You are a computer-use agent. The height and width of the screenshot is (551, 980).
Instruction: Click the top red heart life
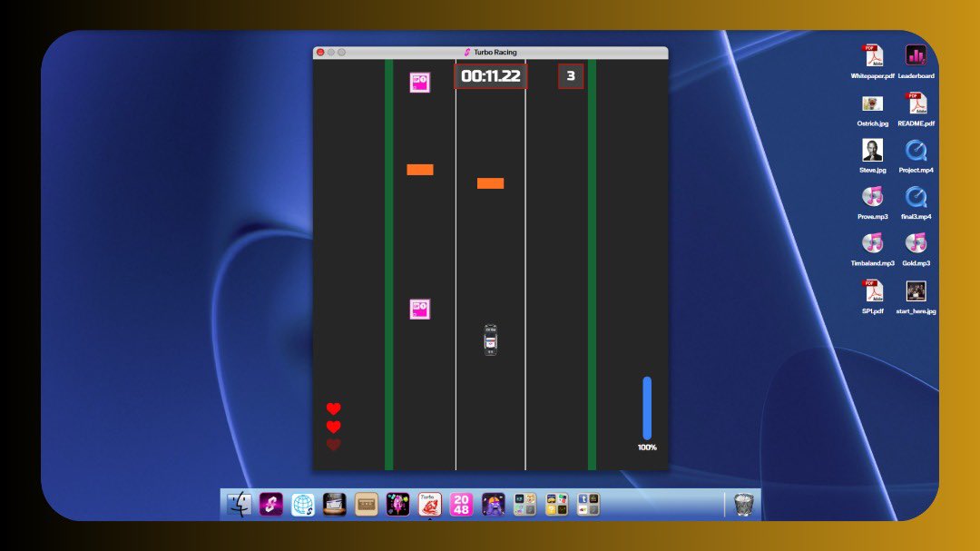pos(334,408)
